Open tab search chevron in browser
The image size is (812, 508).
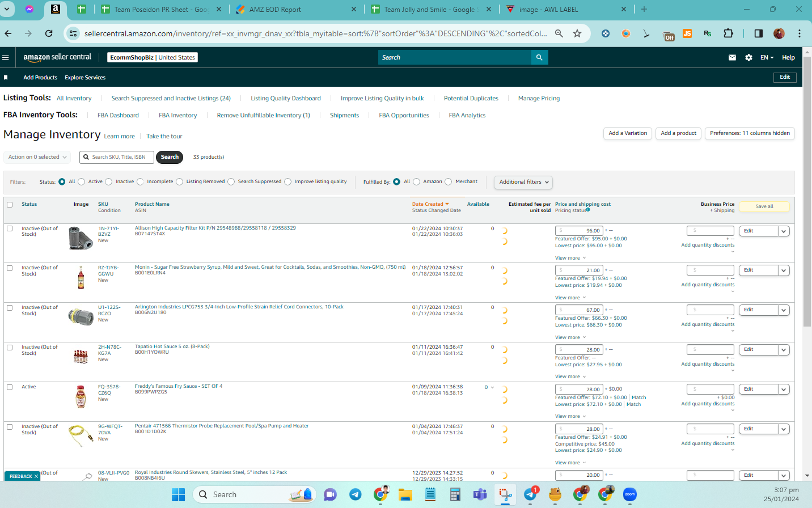[x=7, y=9]
